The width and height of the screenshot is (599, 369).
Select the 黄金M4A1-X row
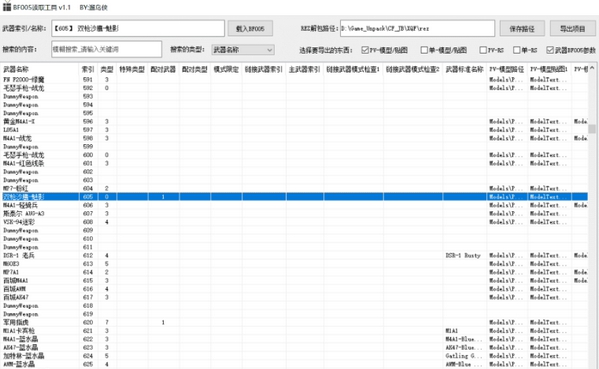pos(294,121)
